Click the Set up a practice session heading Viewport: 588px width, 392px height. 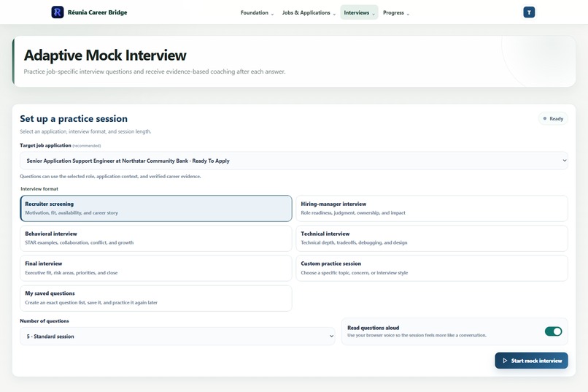(74, 118)
